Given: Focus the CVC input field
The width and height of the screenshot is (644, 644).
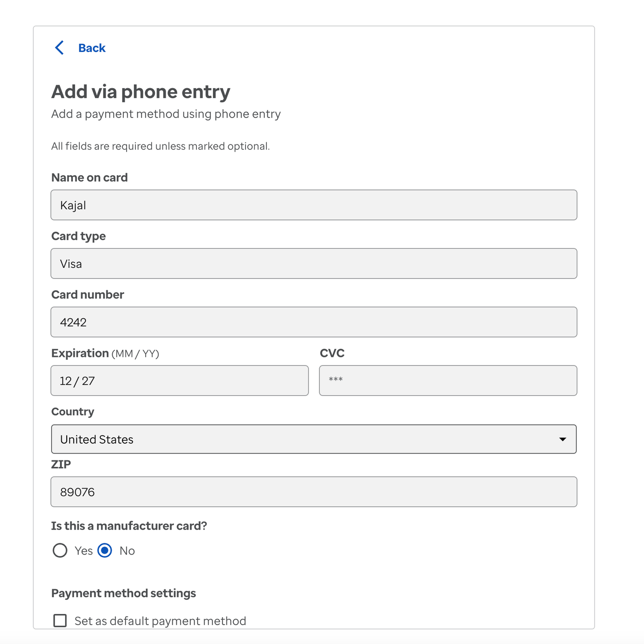Looking at the screenshot, I should 447,381.
